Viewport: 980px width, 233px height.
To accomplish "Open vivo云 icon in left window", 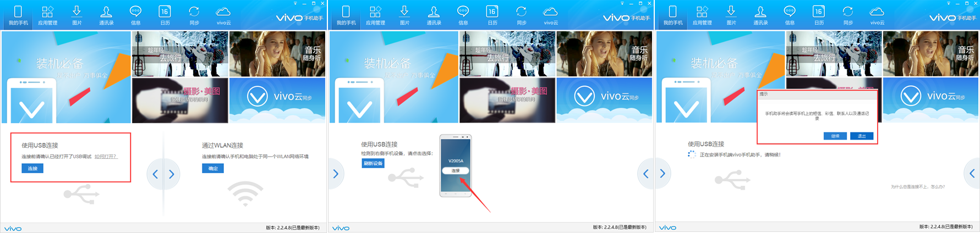I will coord(223,15).
